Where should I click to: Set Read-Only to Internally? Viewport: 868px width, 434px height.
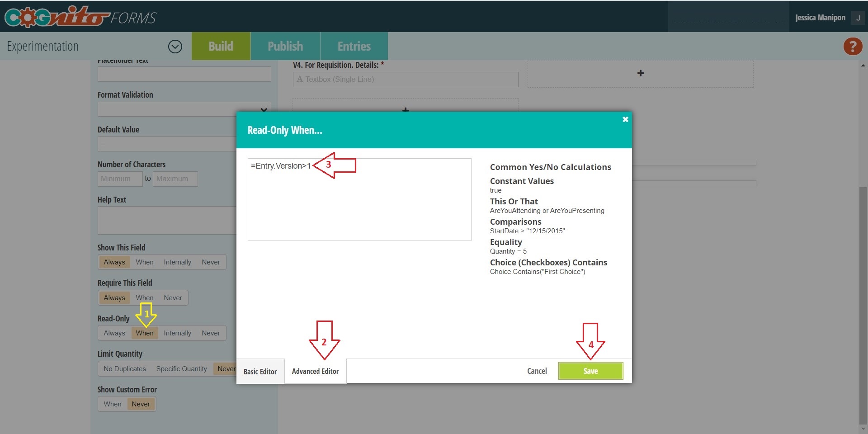tap(177, 333)
